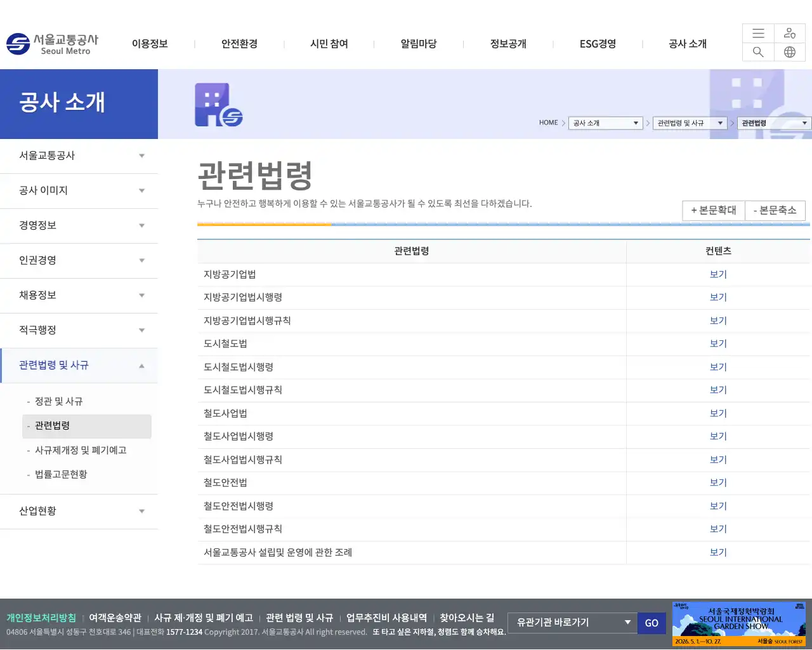Click 보기 for 철도안전법
812x650 pixels.
click(x=718, y=483)
